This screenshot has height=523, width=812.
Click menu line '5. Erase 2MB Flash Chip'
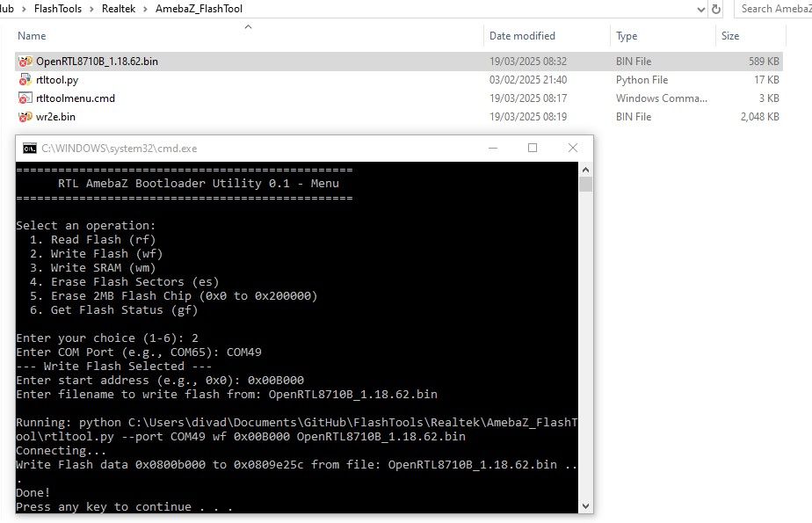[x=173, y=295]
